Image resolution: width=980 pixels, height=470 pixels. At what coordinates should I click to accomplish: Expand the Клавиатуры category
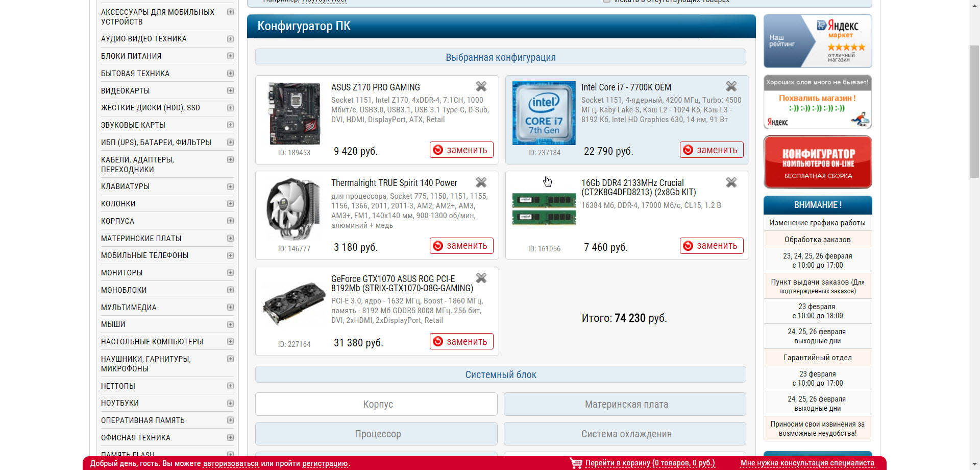[230, 186]
